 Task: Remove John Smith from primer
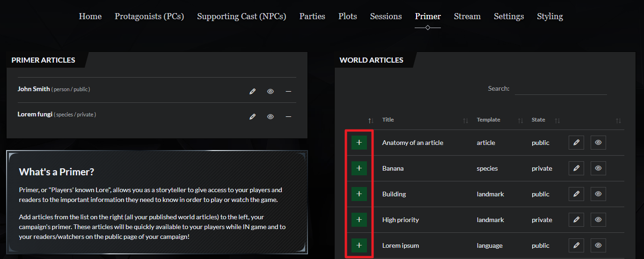288,91
